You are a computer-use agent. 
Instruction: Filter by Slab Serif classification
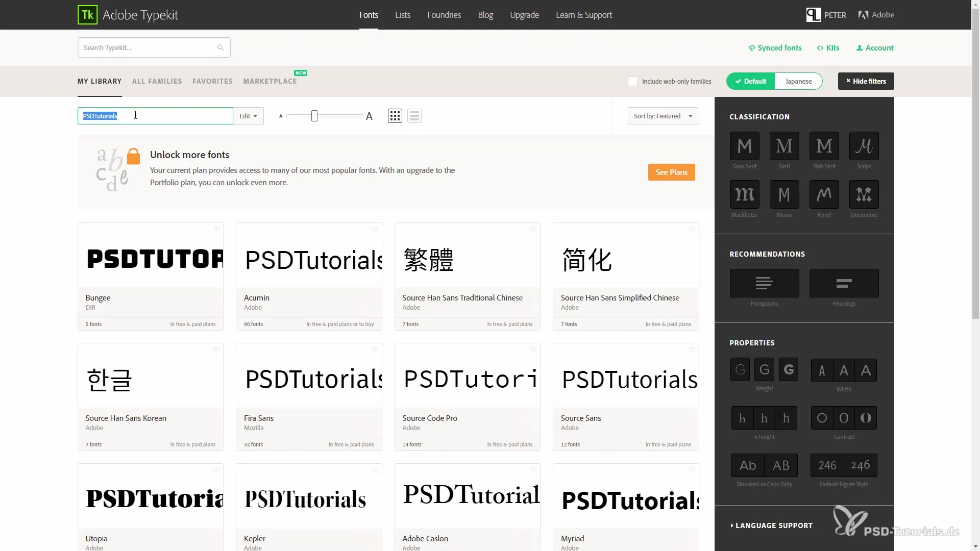tap(824, 146)
